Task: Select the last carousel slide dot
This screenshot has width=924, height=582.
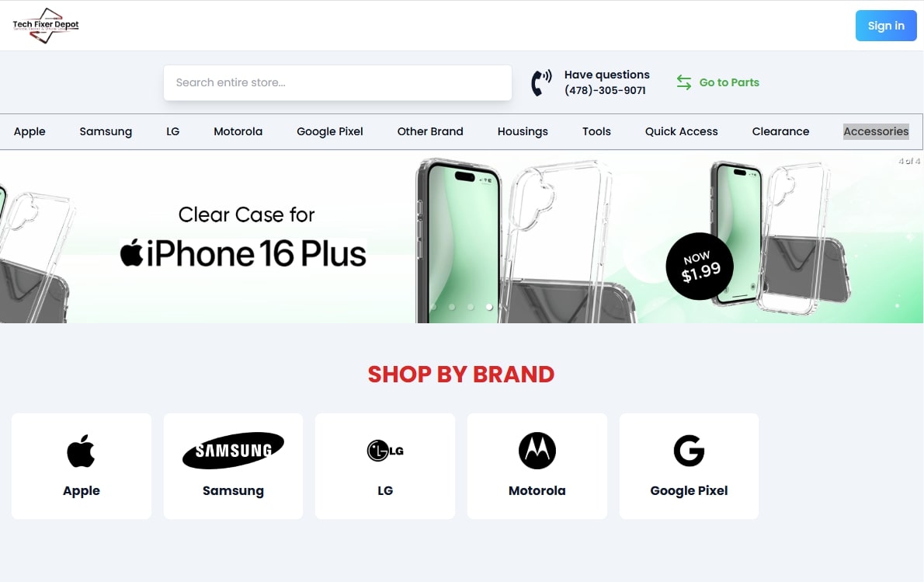Action: point(489,307)
